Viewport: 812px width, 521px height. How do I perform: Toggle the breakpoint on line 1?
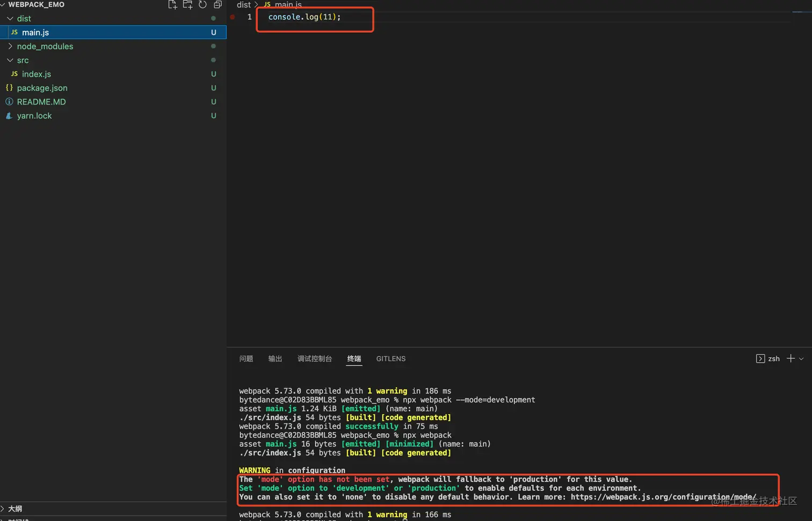point(233,17)
